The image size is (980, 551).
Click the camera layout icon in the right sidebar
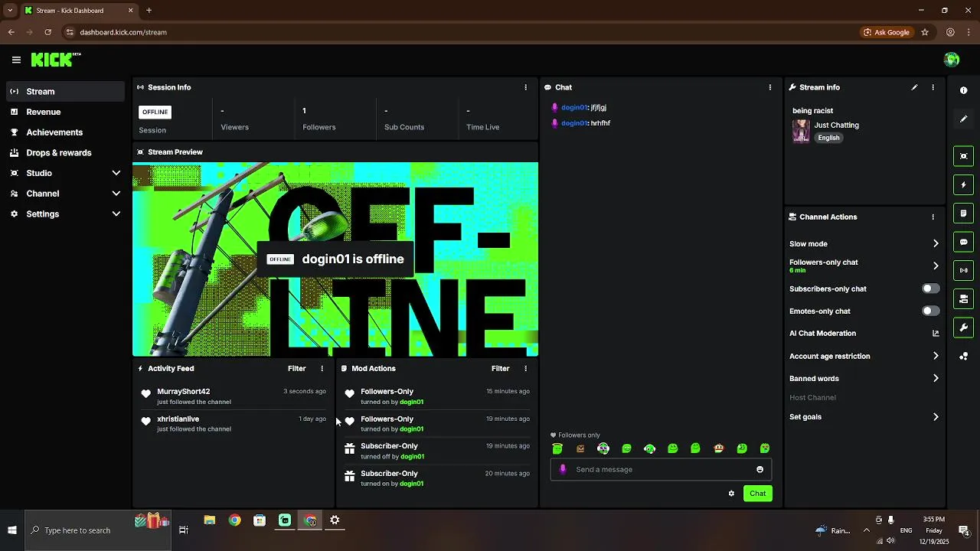[x=963, y=299]
